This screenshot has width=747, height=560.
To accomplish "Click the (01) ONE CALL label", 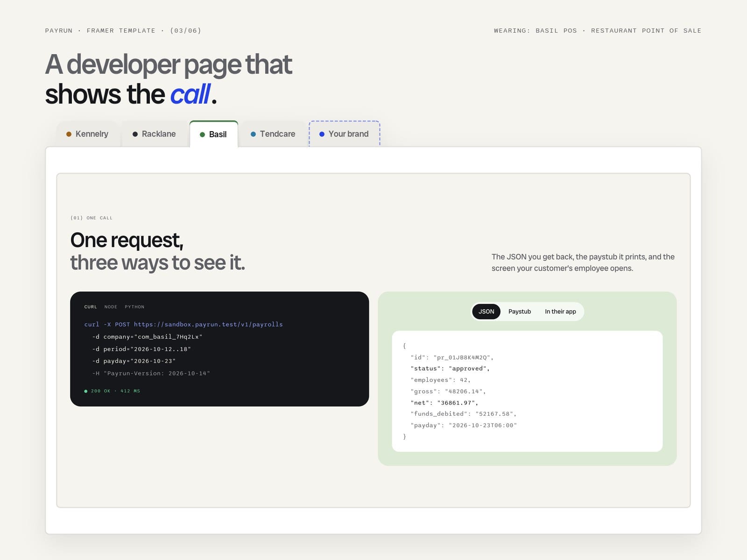I will [x=92, y=218].
